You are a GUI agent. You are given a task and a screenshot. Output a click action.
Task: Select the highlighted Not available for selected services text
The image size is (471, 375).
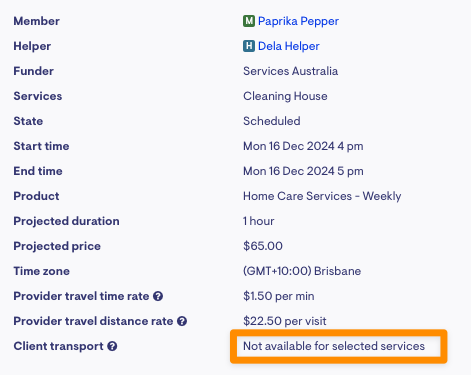334,346
